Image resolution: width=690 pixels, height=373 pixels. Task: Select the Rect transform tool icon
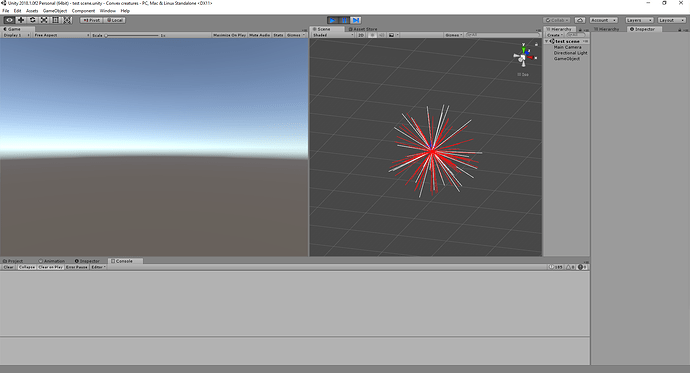(x=55, y=20)
